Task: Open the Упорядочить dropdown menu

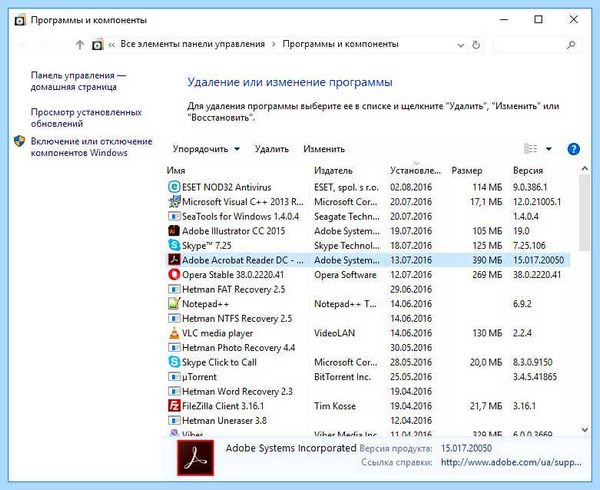Action: pos(206,149)
